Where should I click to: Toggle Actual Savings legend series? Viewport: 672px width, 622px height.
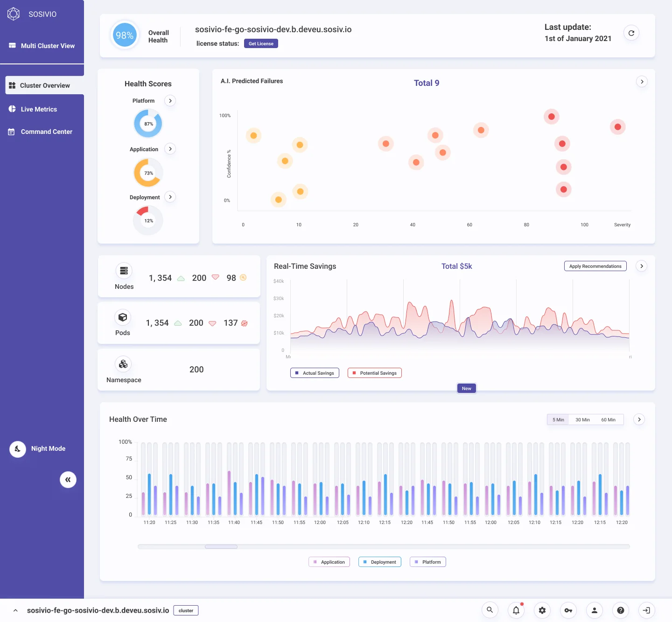(x=315, y=373)
